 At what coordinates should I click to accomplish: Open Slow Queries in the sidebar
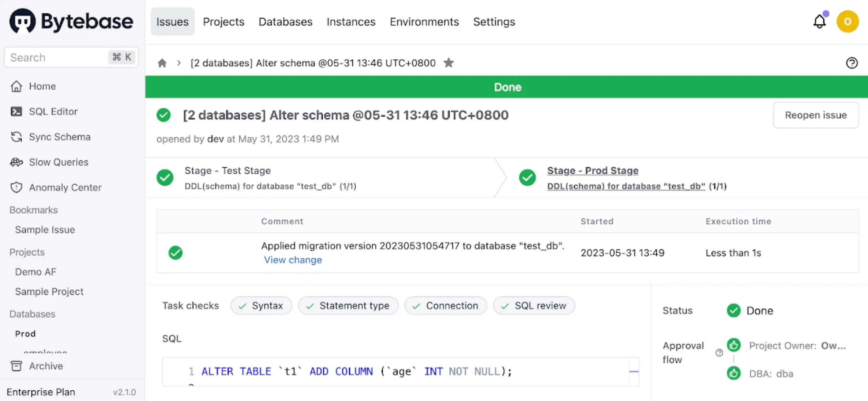pos(58,162)
